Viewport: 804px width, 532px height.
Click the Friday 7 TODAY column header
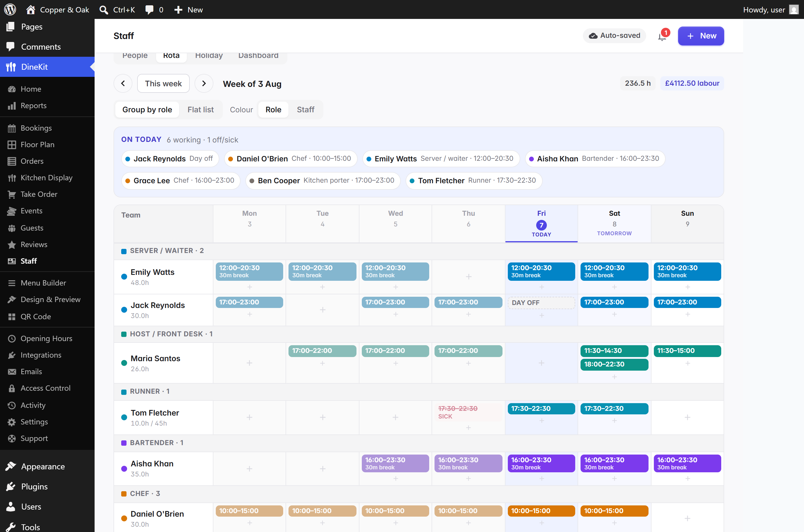point(541,224)
